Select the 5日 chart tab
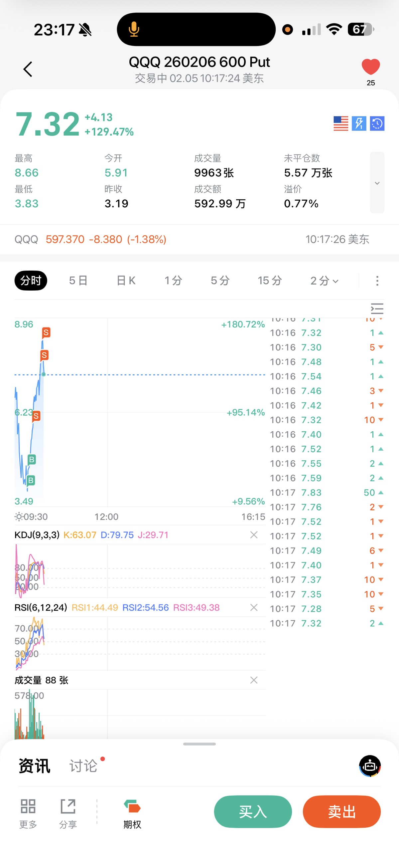 (x=78, y=281)
